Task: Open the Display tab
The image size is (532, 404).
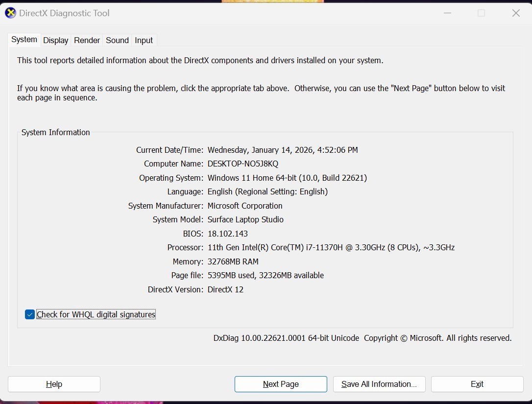Action: (56, 40)
